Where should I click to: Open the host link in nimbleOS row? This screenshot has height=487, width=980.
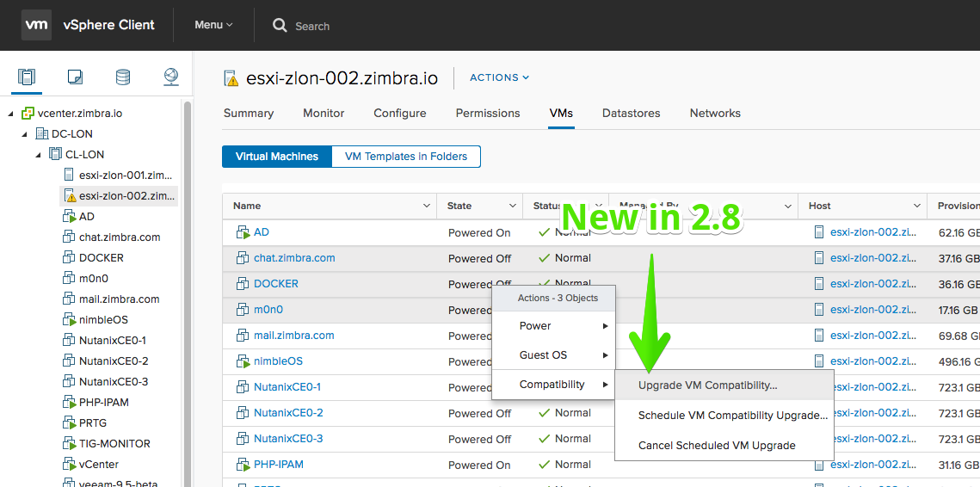[x=873, y=361]
